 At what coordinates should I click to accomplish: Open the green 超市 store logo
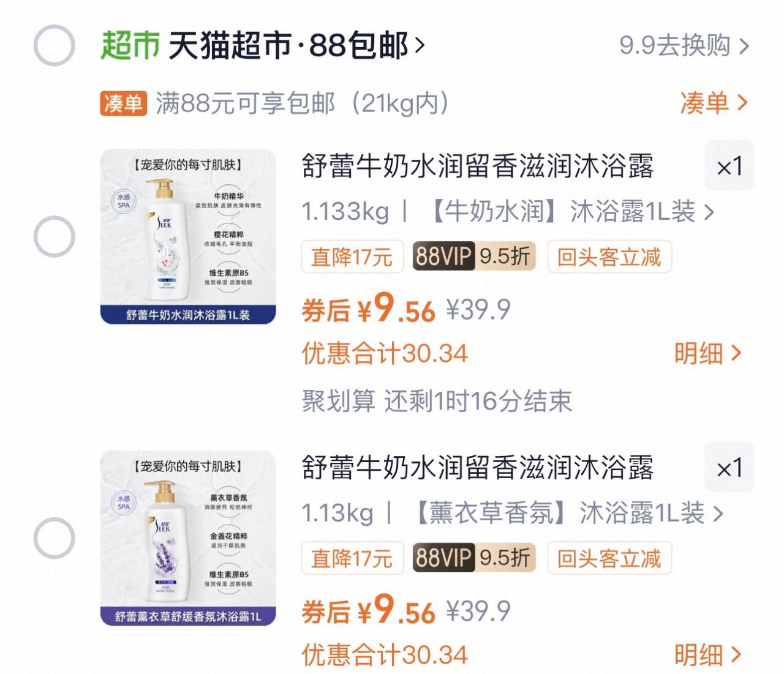point(130,45)
